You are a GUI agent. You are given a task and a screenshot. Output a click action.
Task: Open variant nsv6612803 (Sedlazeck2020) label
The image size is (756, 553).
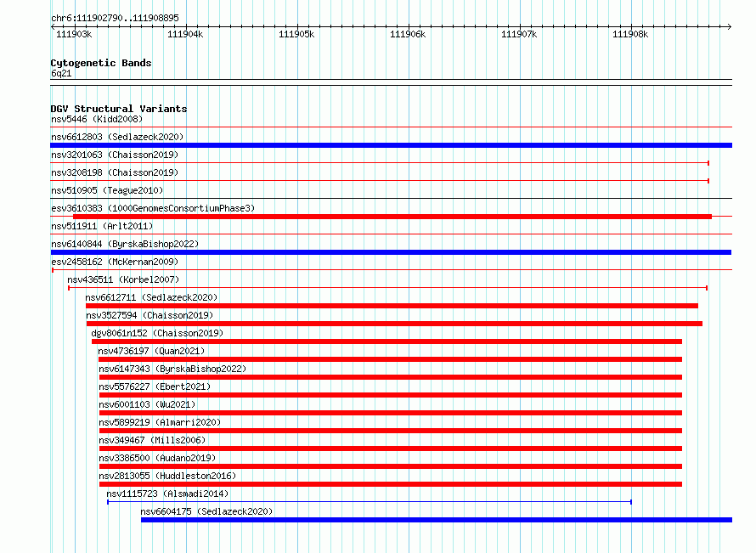click(x=117, y=137)
